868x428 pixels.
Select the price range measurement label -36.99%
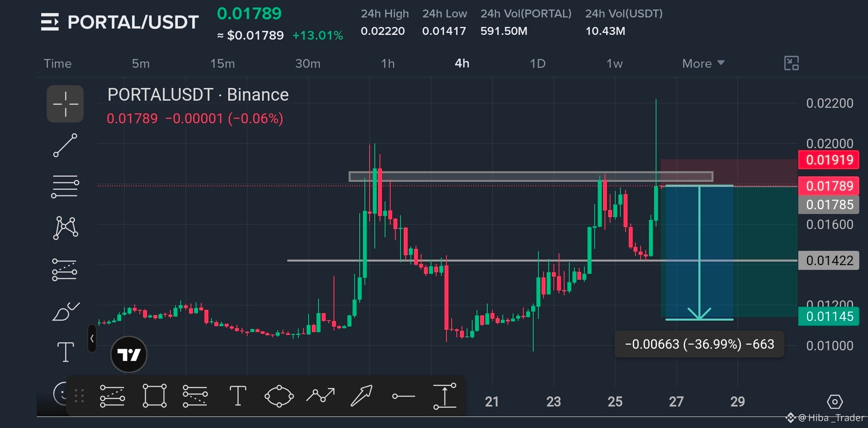point(699,344)
